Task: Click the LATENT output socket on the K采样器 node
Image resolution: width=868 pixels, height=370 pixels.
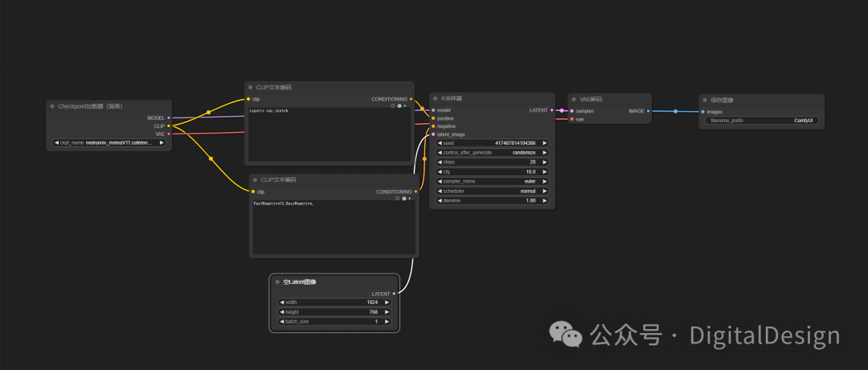Action: pyautogui.click(x=552, y=110)
